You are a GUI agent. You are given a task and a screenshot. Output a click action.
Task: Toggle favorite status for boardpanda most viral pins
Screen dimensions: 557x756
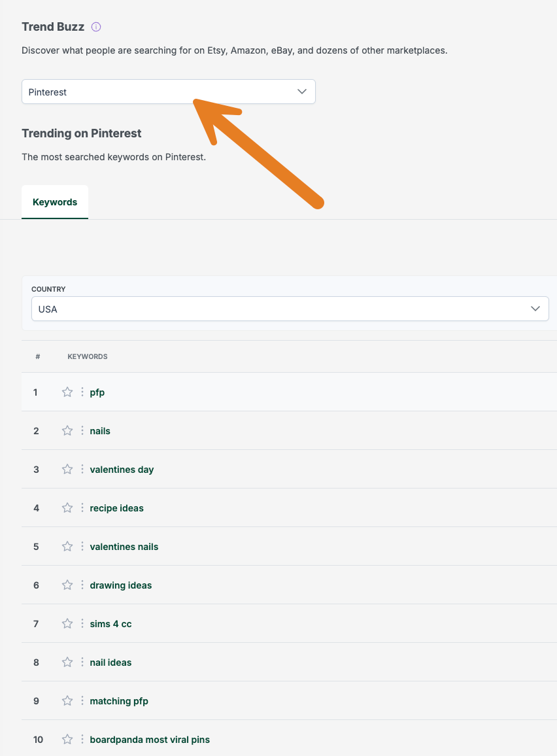(x=67, y=739)
